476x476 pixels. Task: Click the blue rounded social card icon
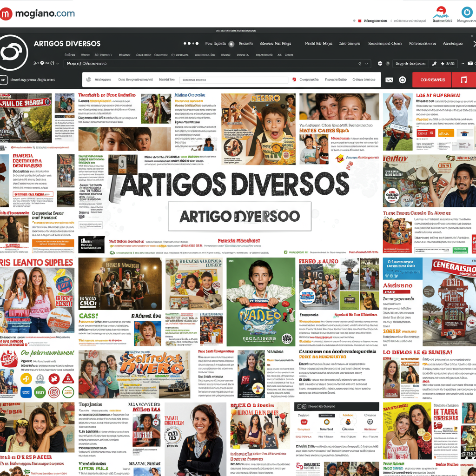coord(26,392)
